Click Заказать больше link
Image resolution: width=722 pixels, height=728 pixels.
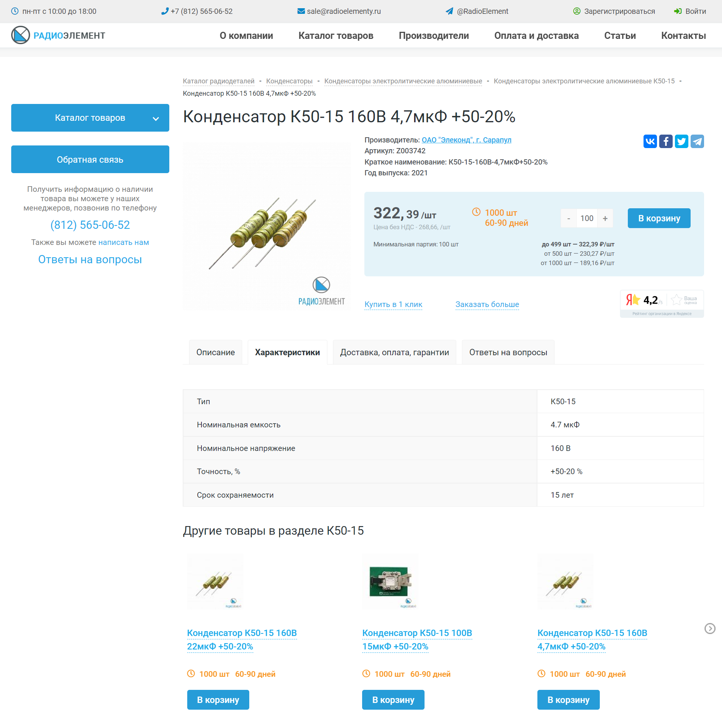click(x=487, y=304)
